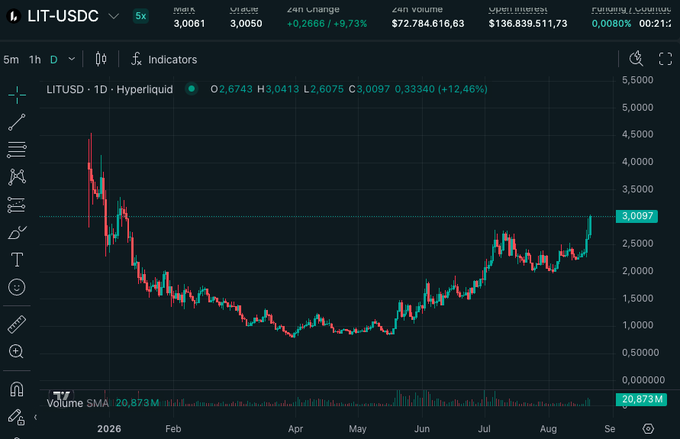Click the LIT-USDC pair name
The height and width of the screenshot is (439, 680).
[x=63, y=16]
